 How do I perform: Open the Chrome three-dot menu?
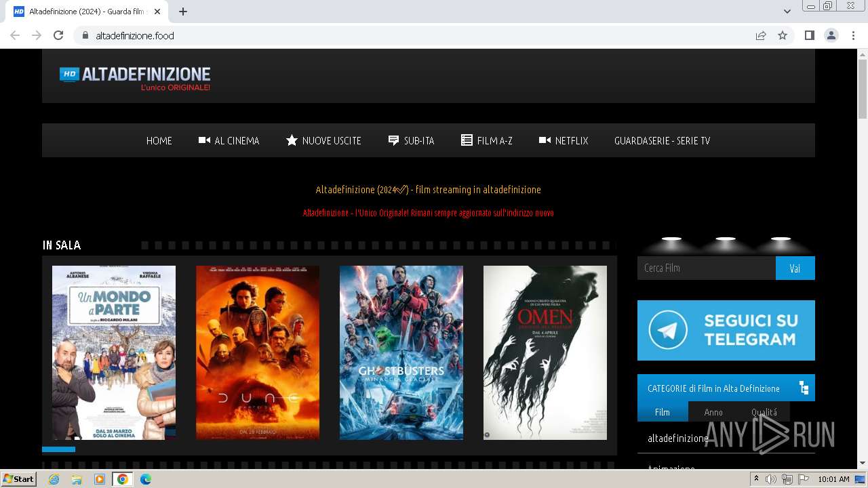pos(853,35)
